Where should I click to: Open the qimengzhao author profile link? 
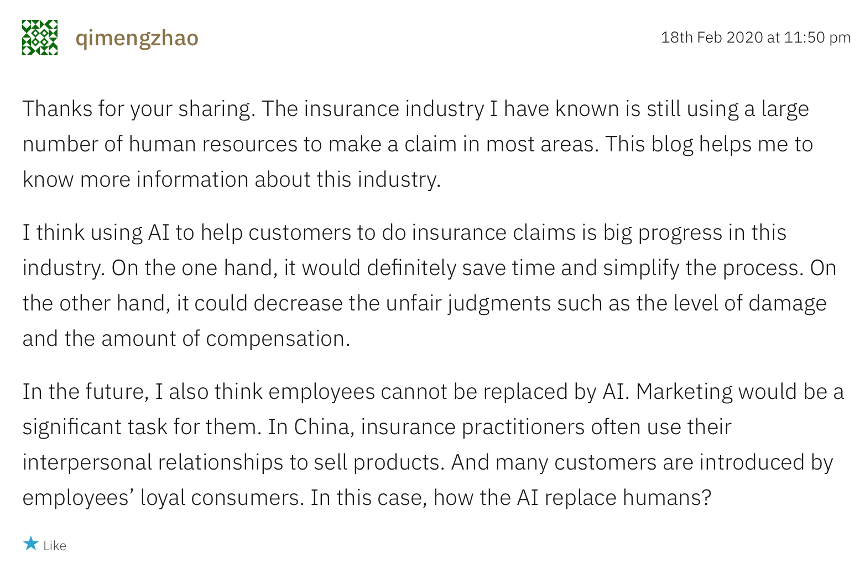pyautogui.click(x=137, y=38)
